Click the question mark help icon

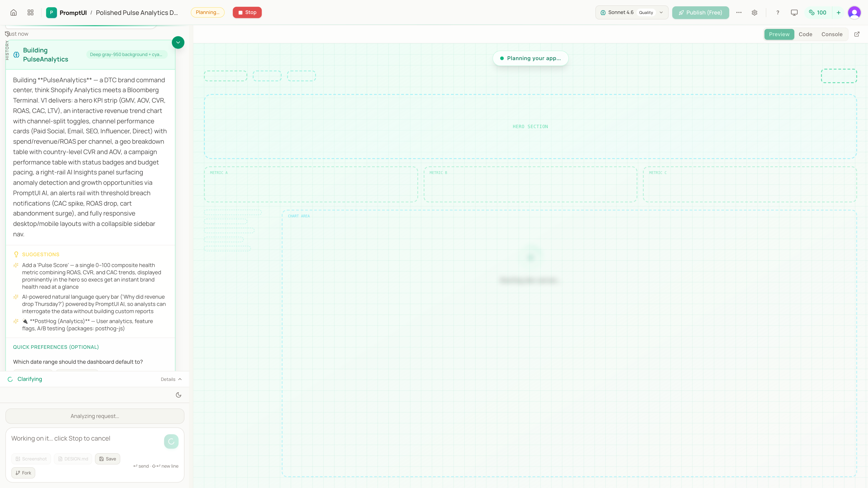(778, 12)
